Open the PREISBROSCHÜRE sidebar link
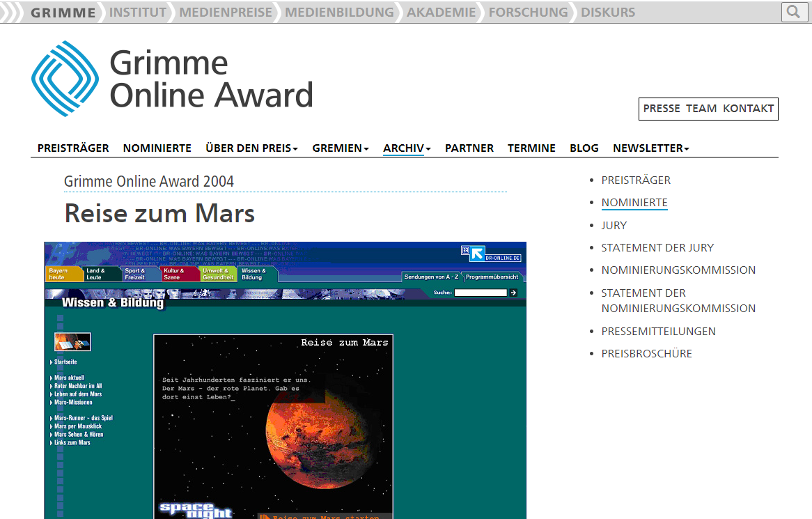 [x=647, y=354]
